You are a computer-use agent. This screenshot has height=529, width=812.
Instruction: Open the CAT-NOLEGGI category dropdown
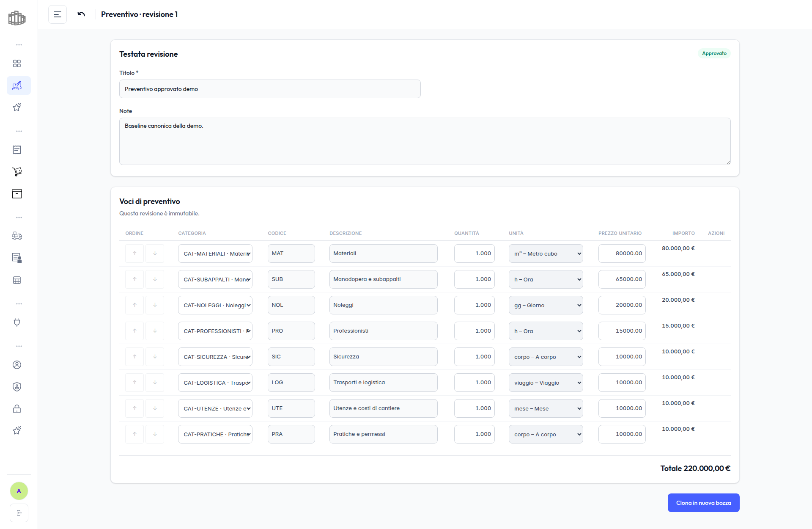[x=215, y=305]
